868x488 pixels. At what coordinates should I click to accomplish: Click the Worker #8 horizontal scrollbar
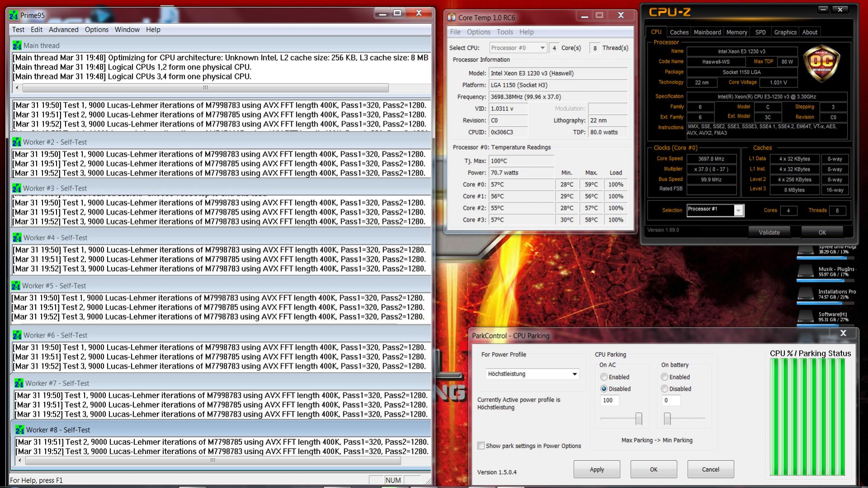click(213, 460)
